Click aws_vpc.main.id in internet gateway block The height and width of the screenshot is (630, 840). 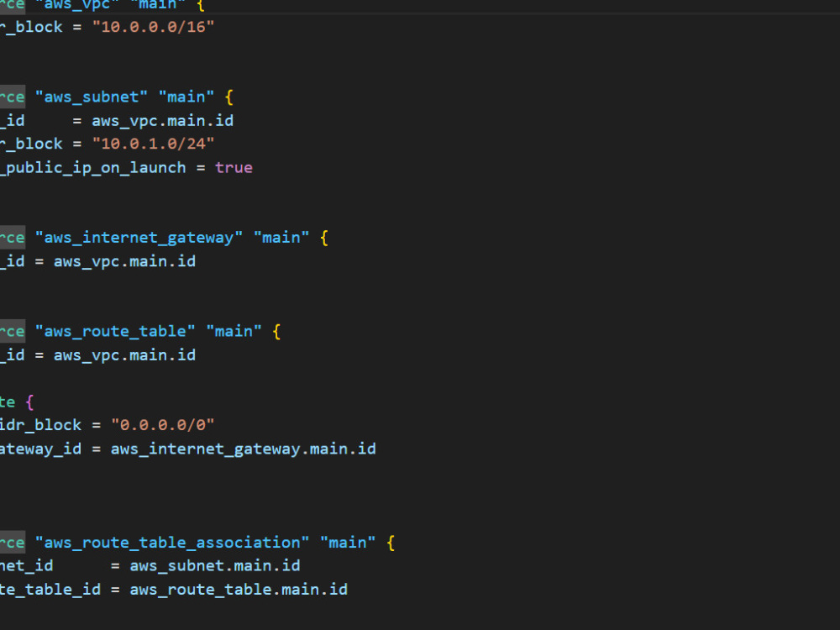pyautogui.click(x=125, y=261)
